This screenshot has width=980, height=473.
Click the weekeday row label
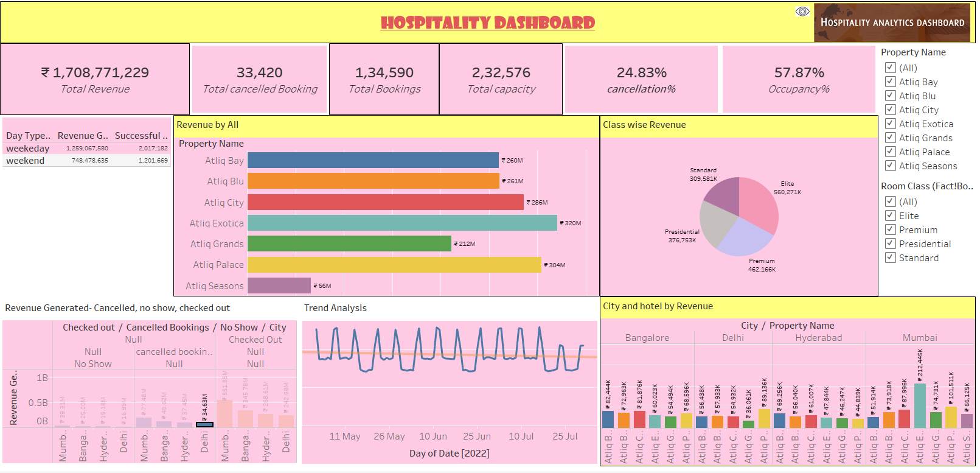click(x=27, y=149)
